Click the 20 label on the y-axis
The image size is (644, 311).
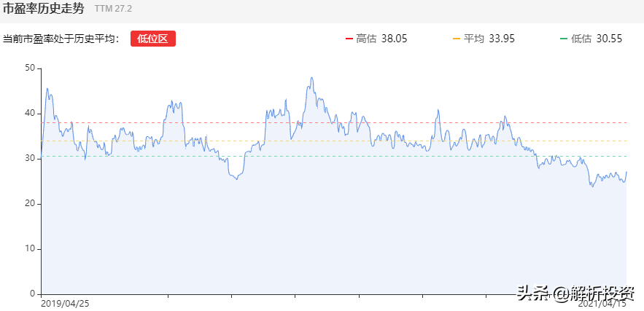pos(30,203)
